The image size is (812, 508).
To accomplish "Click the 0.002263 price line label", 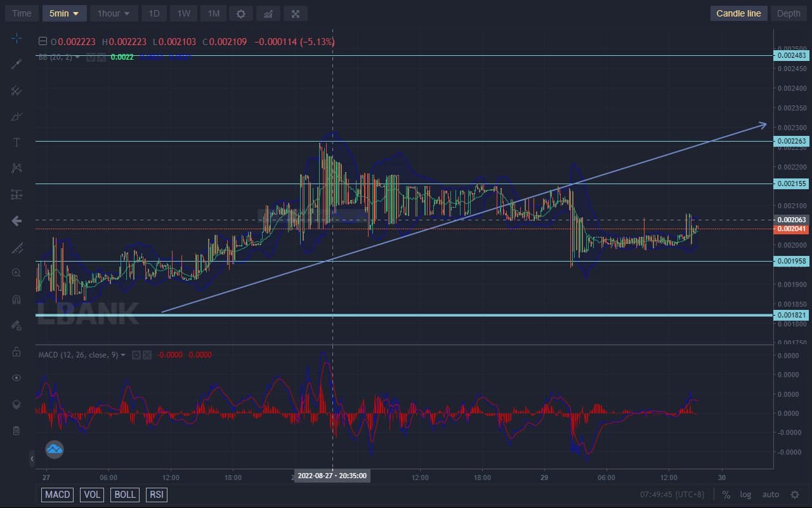I will pyautogui.click(x=791, y=141).
